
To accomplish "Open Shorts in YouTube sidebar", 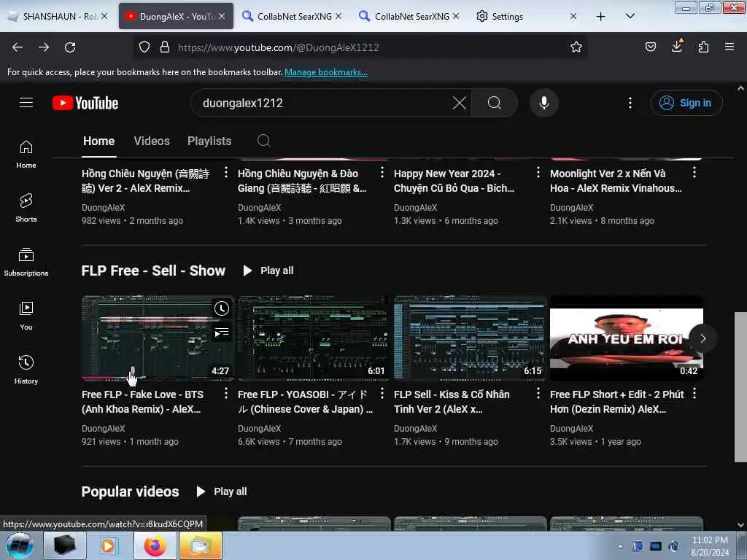I will coord(26,208).
